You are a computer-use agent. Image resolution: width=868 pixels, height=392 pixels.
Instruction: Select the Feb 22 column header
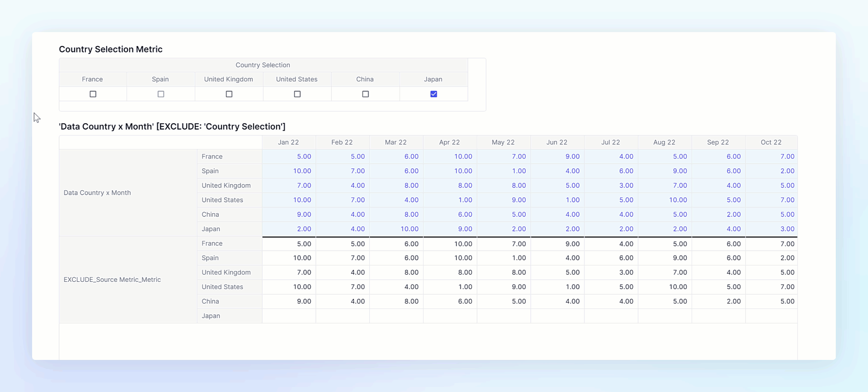click(343, 142)
